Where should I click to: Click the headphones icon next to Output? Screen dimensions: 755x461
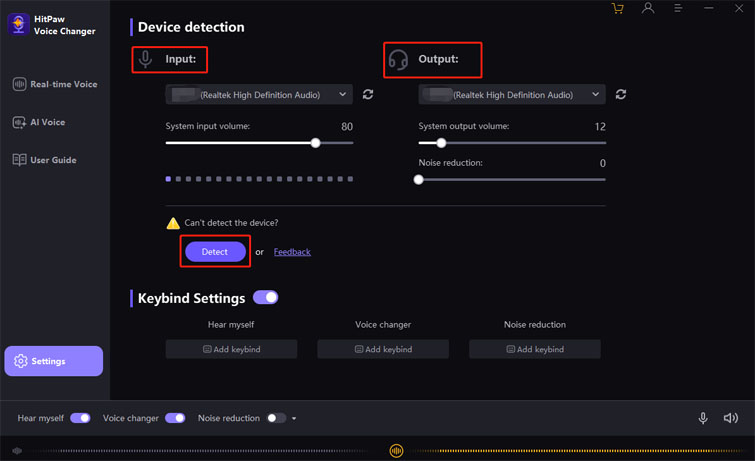pos(398,60)
